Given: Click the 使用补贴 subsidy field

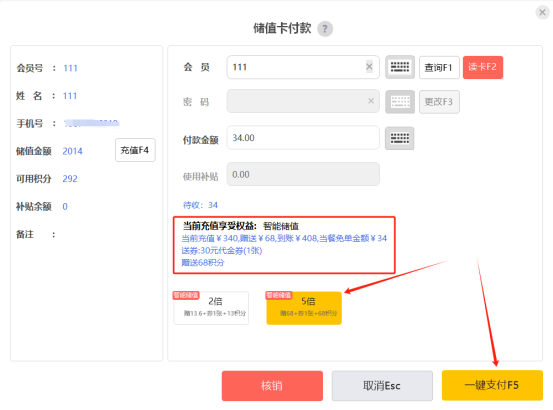Looking at the screenshot, I should (303, 174).
